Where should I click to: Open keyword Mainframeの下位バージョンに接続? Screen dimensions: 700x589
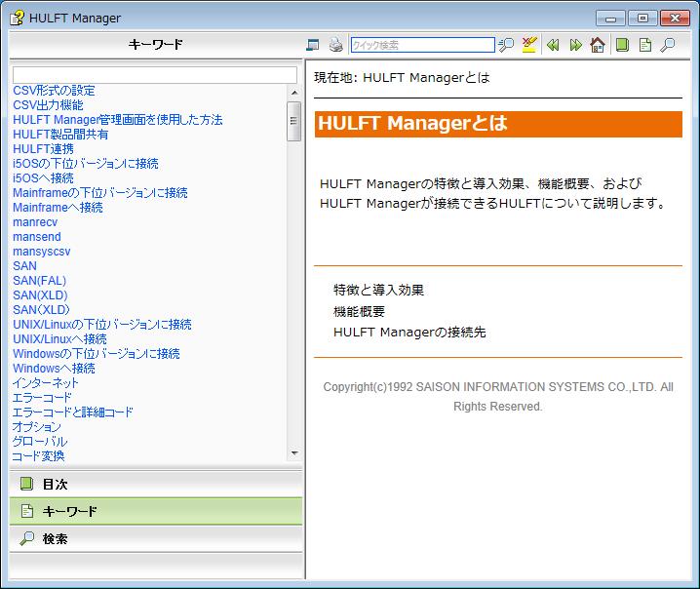point(100,193)
